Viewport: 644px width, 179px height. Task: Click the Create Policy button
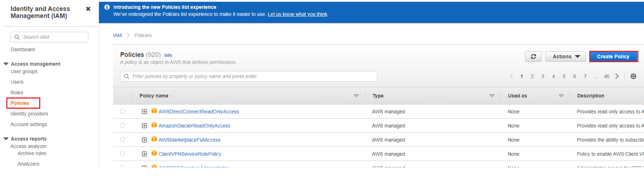(x=613, y=56)
